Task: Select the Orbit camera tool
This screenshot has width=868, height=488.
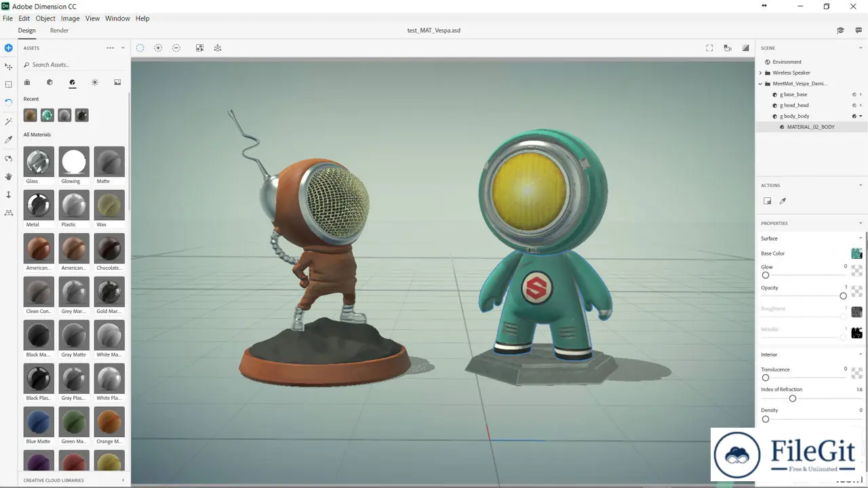Action: pyautogui.click(x=8, y=158)
